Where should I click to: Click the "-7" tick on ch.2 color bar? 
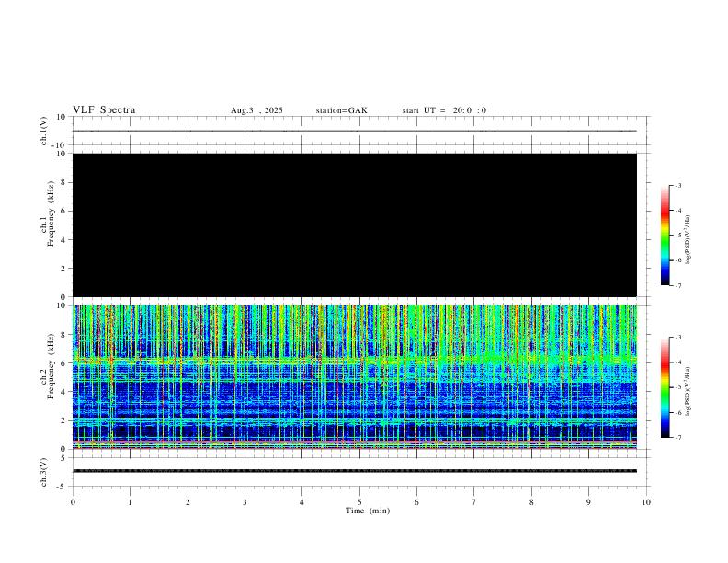click(x=678, y=438)
